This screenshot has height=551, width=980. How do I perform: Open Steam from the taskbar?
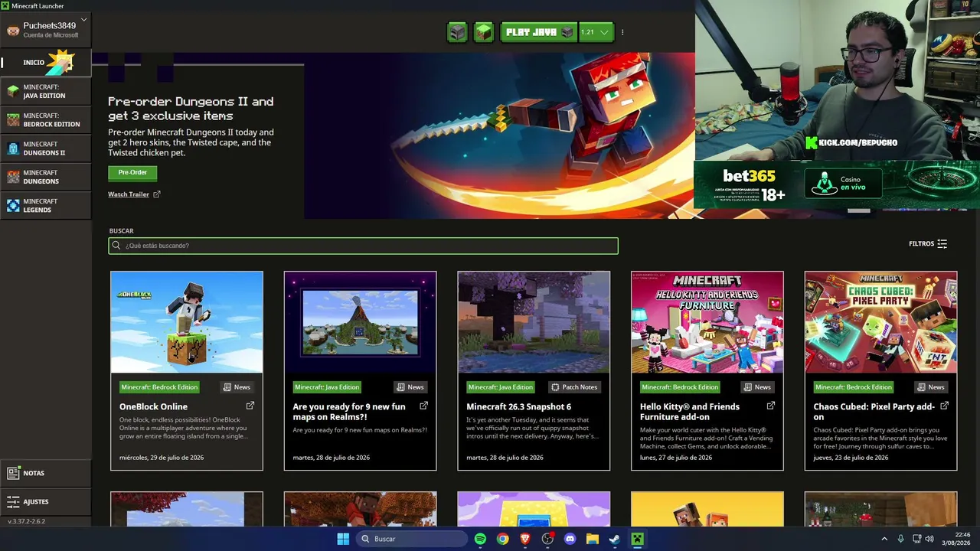(615, 539)
